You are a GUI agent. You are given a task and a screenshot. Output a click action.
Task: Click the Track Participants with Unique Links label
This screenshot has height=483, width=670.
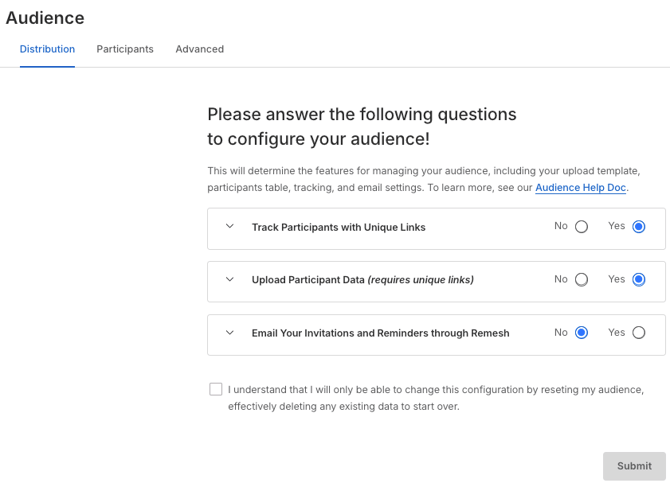338,227
